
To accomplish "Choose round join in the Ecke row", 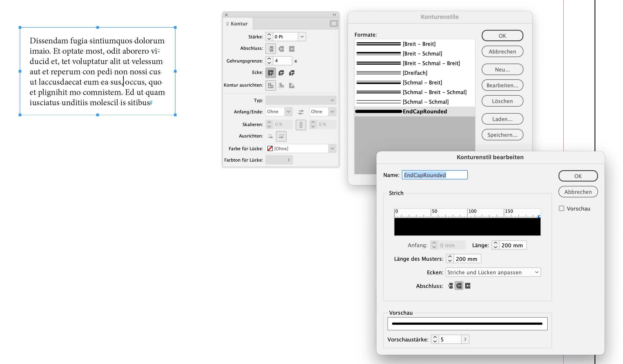I will [x=281, y=73].
